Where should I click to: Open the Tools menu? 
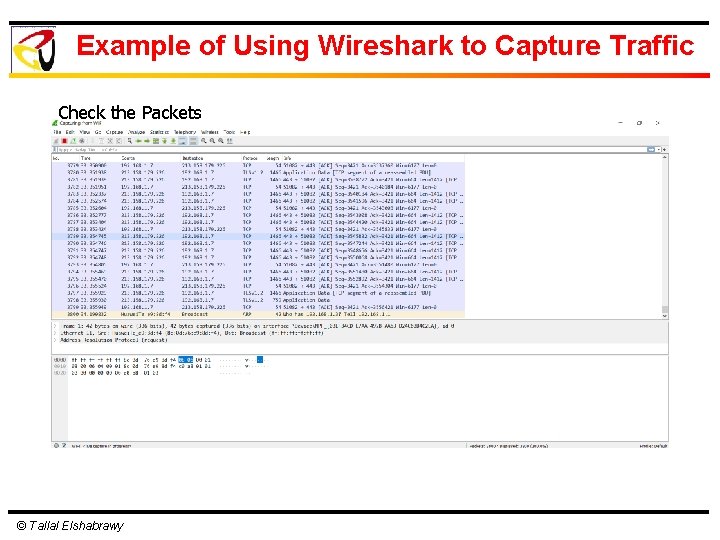pyautogui.click(x=229, y=132)
